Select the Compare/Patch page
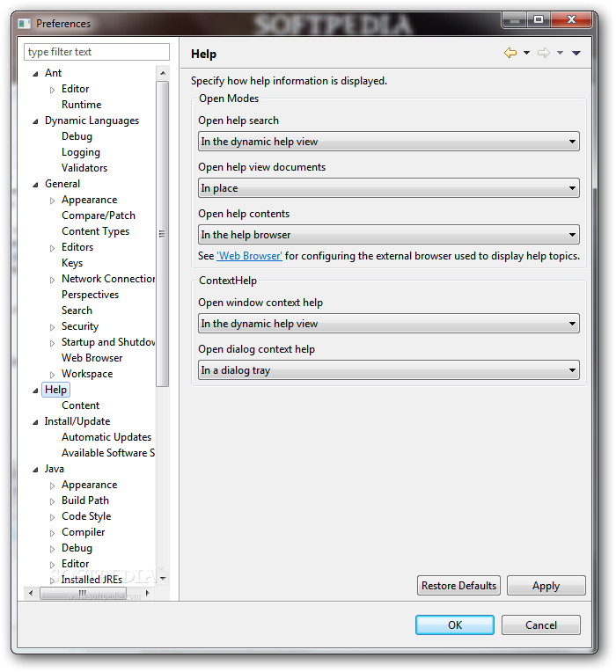616x672 pixels. coord(99,215)
